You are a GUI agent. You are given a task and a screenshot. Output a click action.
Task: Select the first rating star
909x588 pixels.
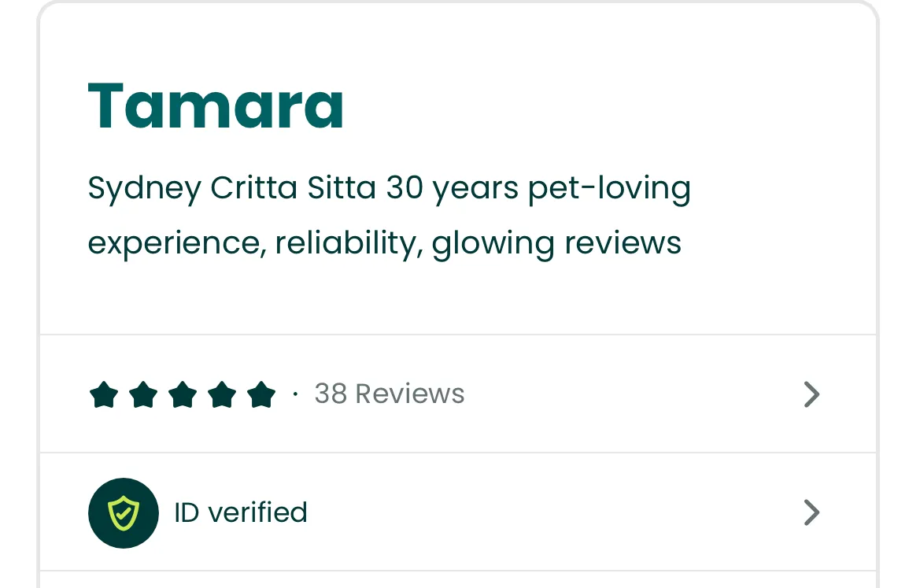[x=104, y=394]
